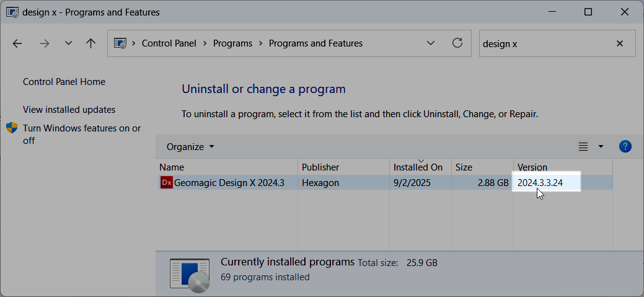644x297 pixels.
Task: Sort by the Publisher column
Action: (343, 167)
